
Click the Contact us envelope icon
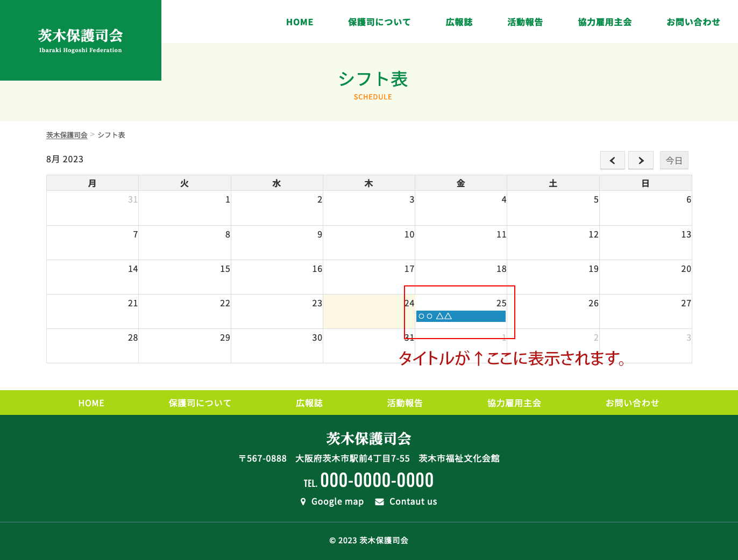coord(379,501)
